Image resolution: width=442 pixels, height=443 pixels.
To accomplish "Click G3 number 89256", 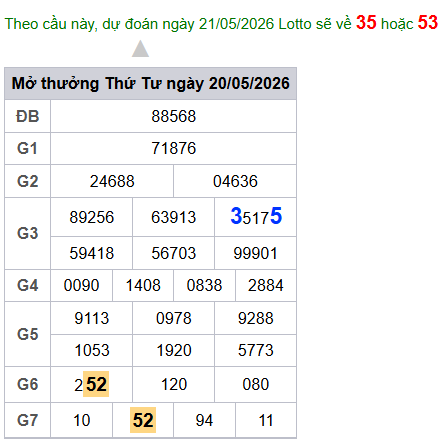I will click(x=92, y=217).
